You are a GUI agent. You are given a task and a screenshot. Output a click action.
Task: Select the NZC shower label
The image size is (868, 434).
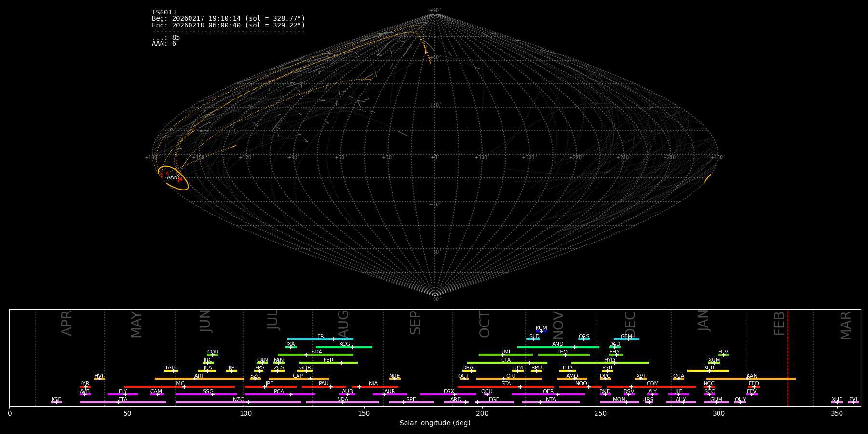pyautogui.click(x=238, y=400)
